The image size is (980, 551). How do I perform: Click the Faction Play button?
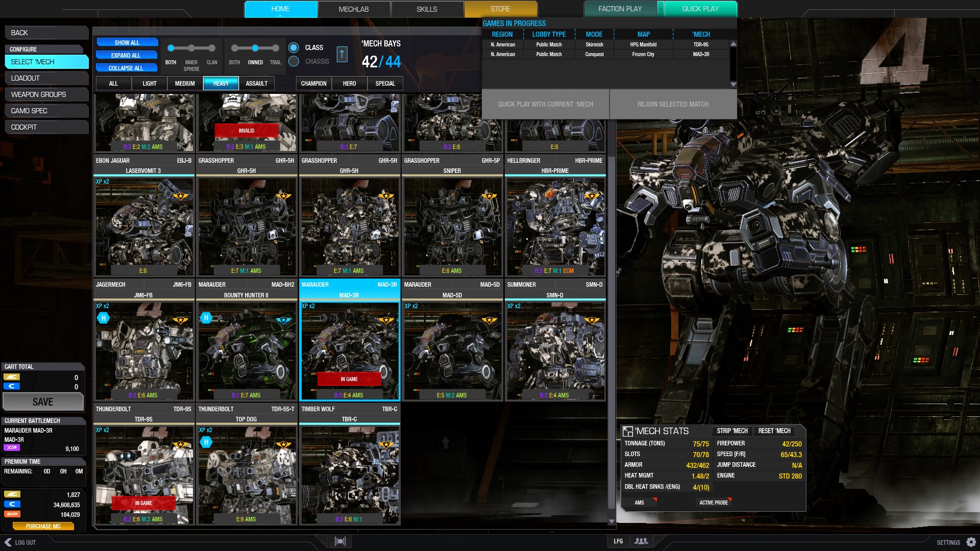(x=620, y=9)
